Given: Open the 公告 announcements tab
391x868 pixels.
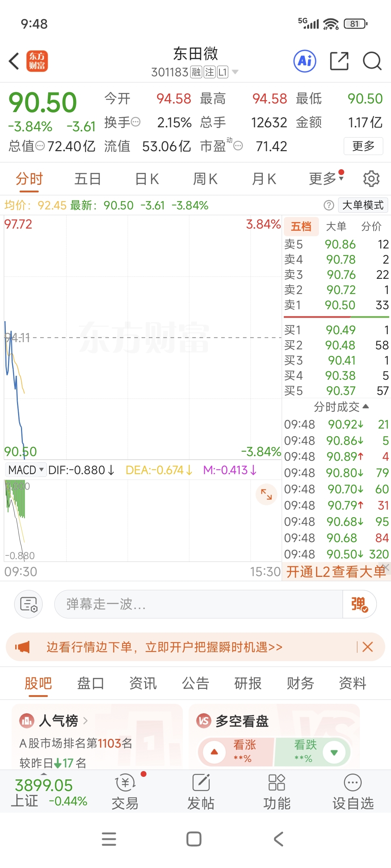Looking at the screenshot, I should (x=195, y=684).
